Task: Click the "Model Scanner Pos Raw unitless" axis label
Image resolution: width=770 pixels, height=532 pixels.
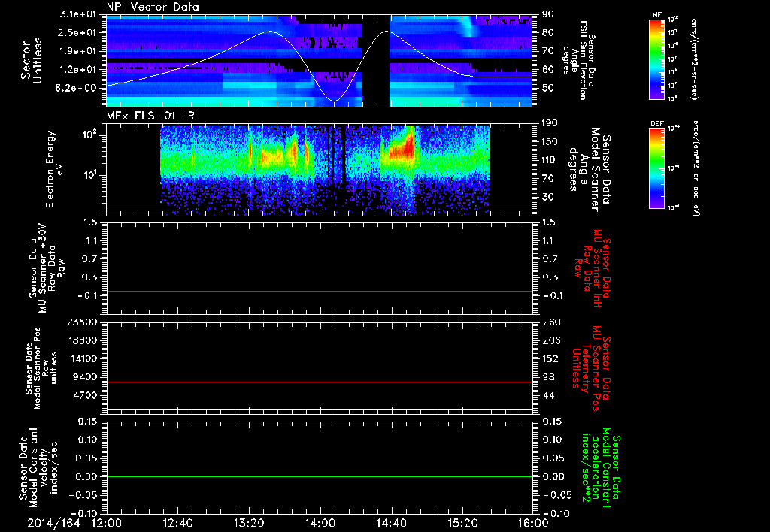Action: pos(41,368)
